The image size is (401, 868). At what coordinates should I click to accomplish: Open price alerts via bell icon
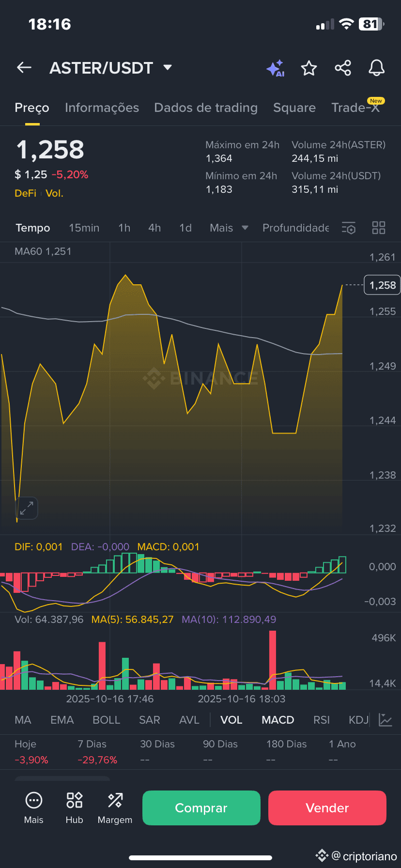(376, 68)
